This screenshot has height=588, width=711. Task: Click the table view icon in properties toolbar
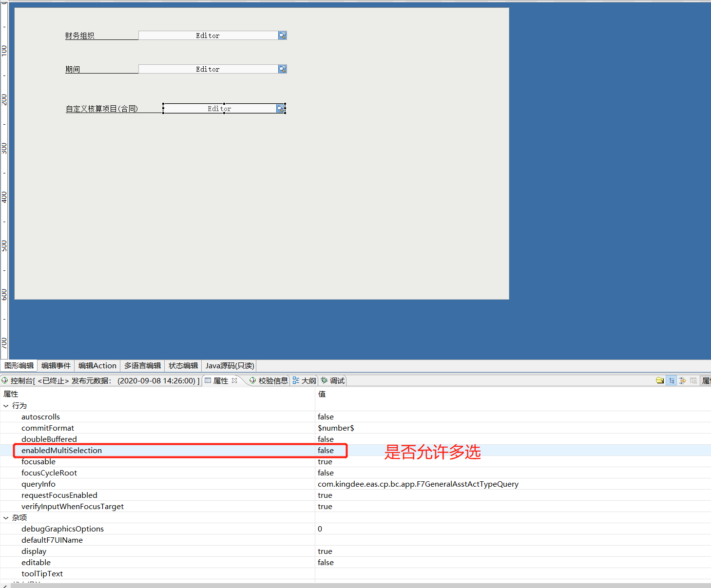(x=693, y=380)
